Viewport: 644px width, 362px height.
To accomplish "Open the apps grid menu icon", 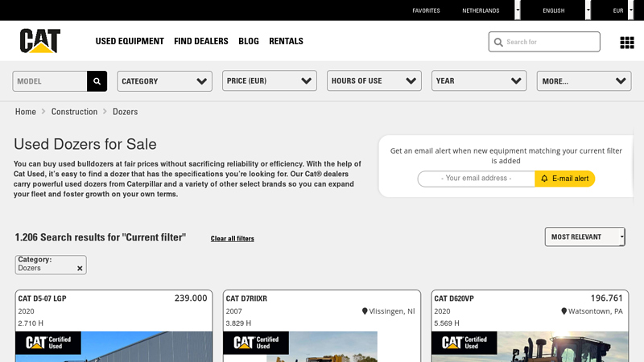I will point(626,42).
